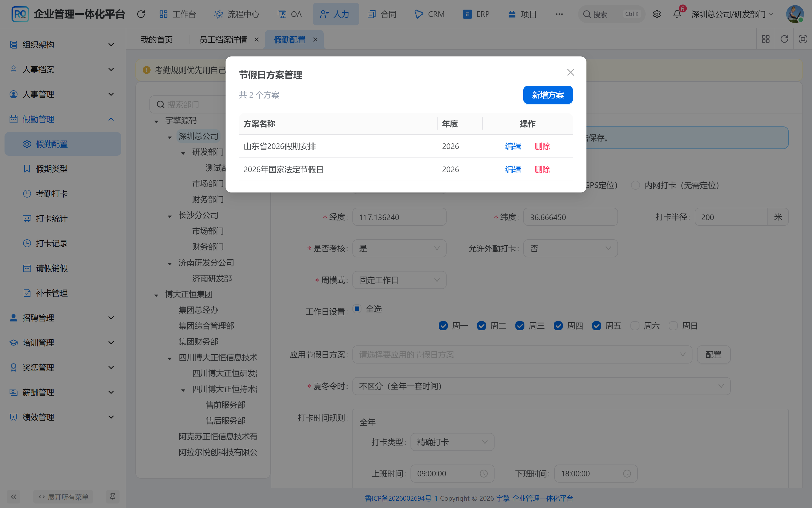The image size is (812, 508).
Task: Delete the 2026年国家法定节假日 plan
Action: tap(542, 169)
